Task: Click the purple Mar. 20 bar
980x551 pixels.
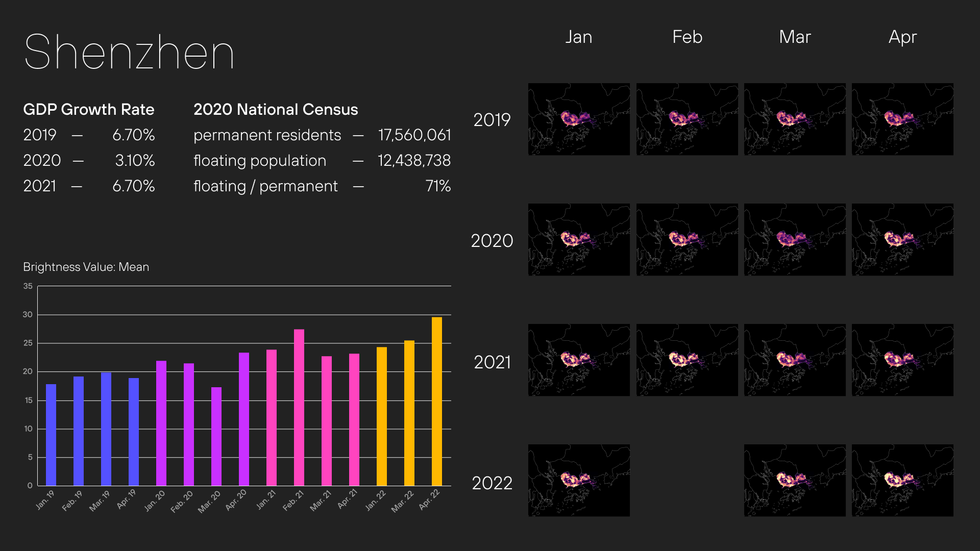Action: pyautogui.click(x=216, y=436)
